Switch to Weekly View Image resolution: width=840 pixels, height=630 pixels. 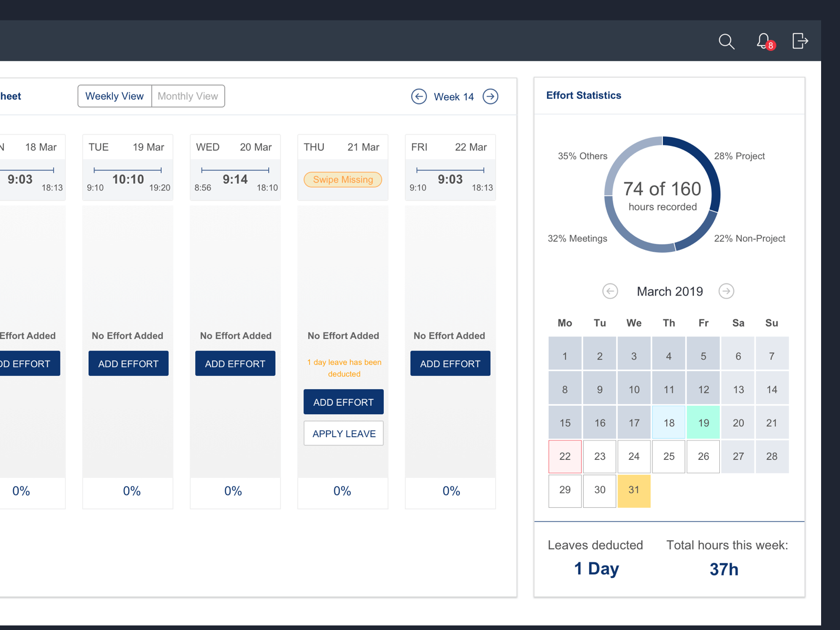tap(114, 96)
